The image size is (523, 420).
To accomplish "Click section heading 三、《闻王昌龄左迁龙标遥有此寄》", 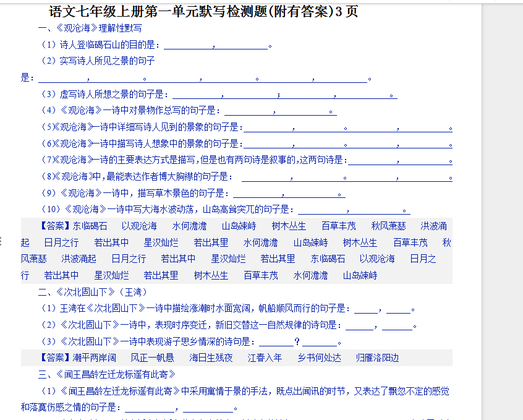I will [x=106, y=374].
